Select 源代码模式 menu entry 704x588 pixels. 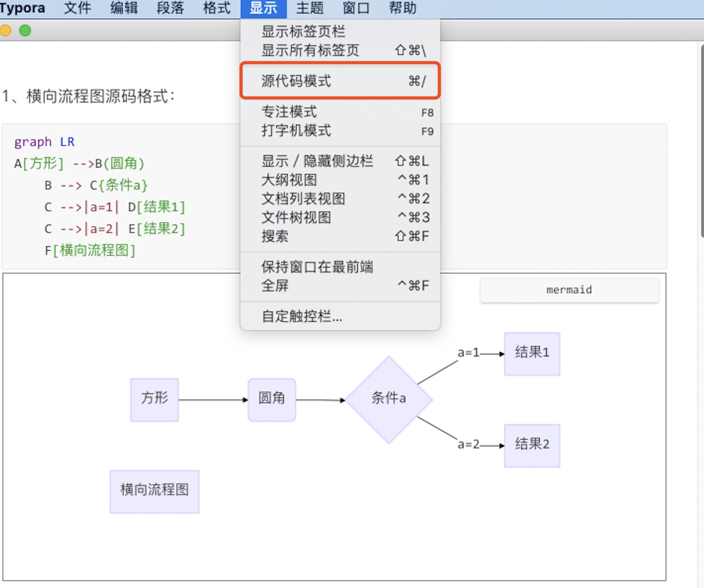click(340, 81)
